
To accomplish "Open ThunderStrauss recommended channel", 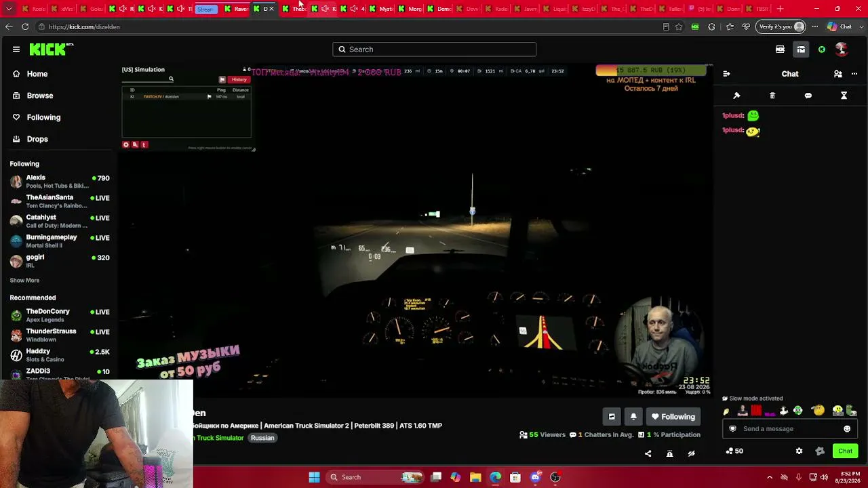I will tap(60, 335).
